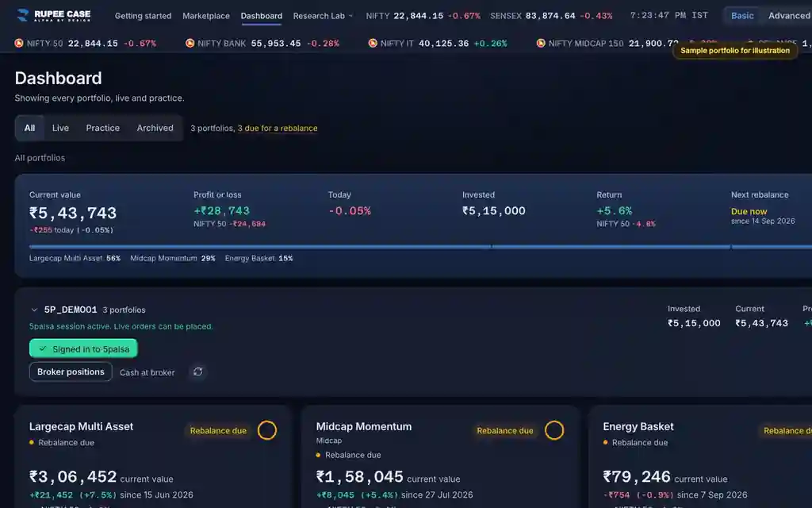This screenshot has width=812, height=508.
Task: Click the portfolio allocation bar
Action: (x=420, y=247)
